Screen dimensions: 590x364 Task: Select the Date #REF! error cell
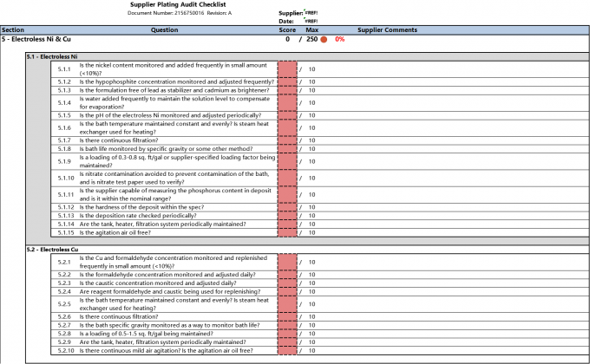tap(311, 22)
